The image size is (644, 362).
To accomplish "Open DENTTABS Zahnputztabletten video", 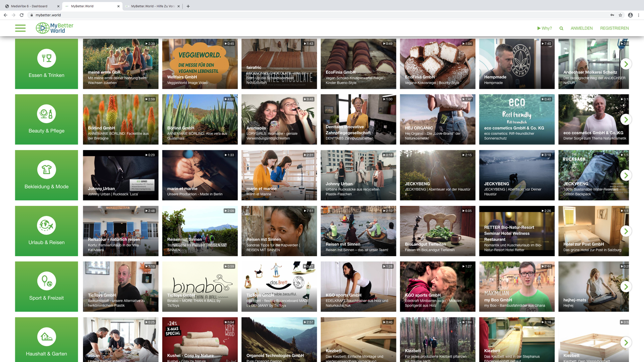I will point(358,119).
